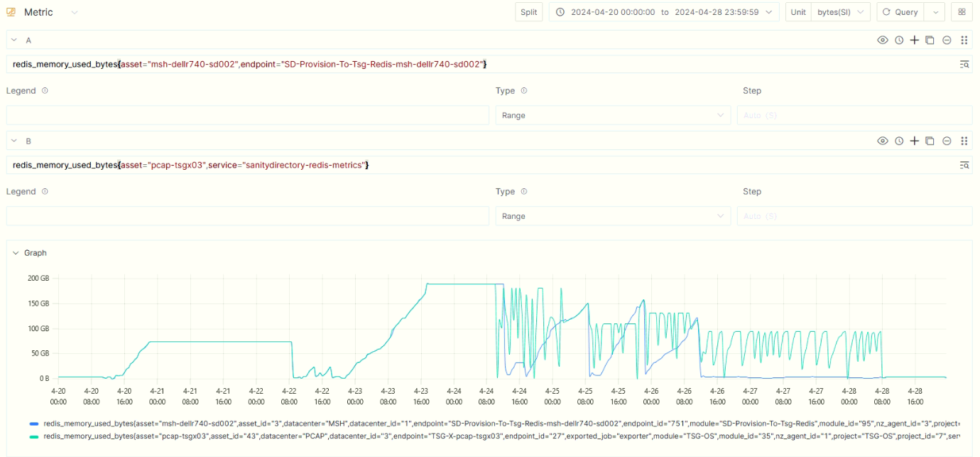Toggle visibility of query A with the eye icon
Screen dimensions: 980x457
point(883,41)
